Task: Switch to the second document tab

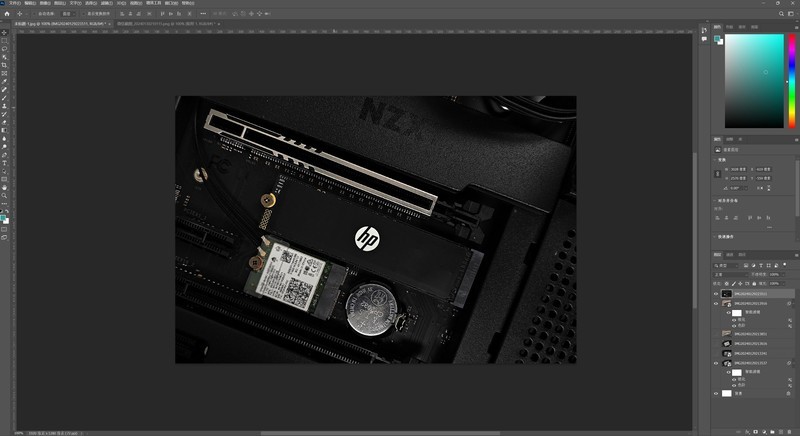Action: 167,23
